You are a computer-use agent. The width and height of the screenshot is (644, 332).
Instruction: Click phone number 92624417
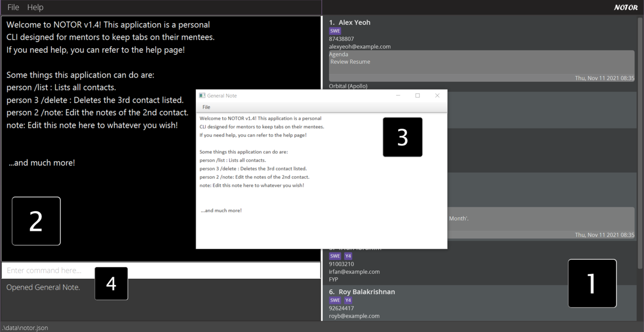coord(341,308)
